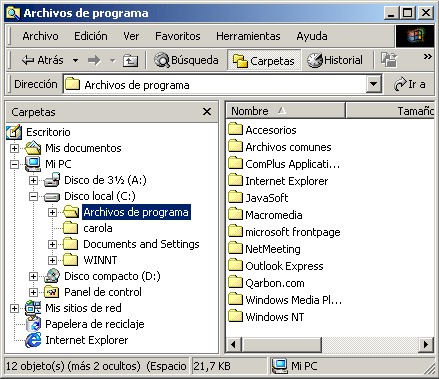The image size is (439, 379).
Task: Open the Edición menu
Action: click(x=91, y=36)
